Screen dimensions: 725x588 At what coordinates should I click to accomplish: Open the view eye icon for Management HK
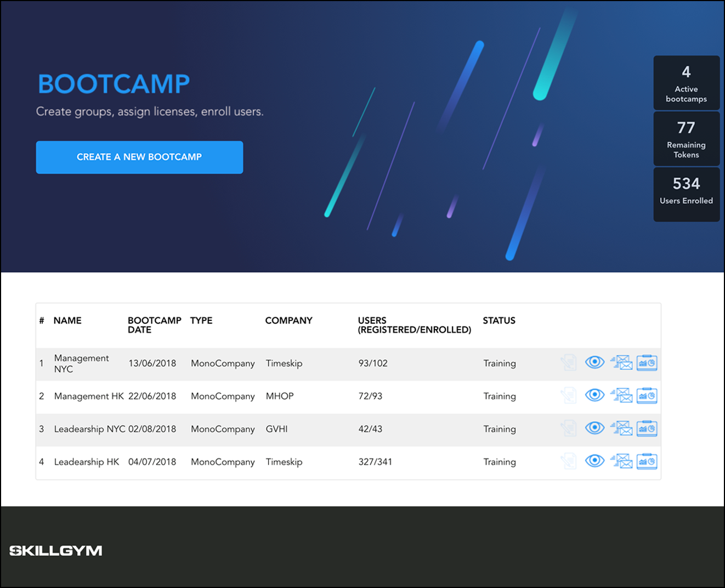(x=594, y=395)
